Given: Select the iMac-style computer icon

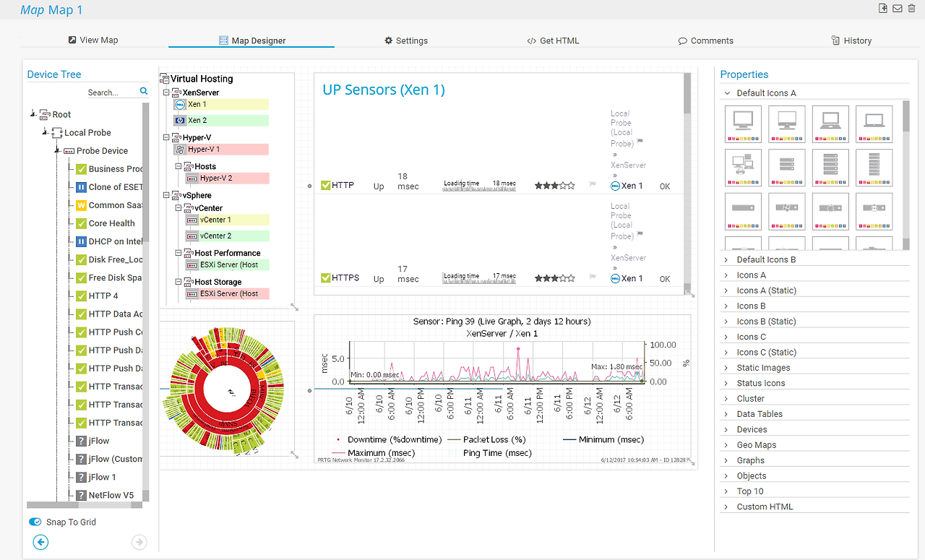Looking at the screenshot, I should point(787,124).
